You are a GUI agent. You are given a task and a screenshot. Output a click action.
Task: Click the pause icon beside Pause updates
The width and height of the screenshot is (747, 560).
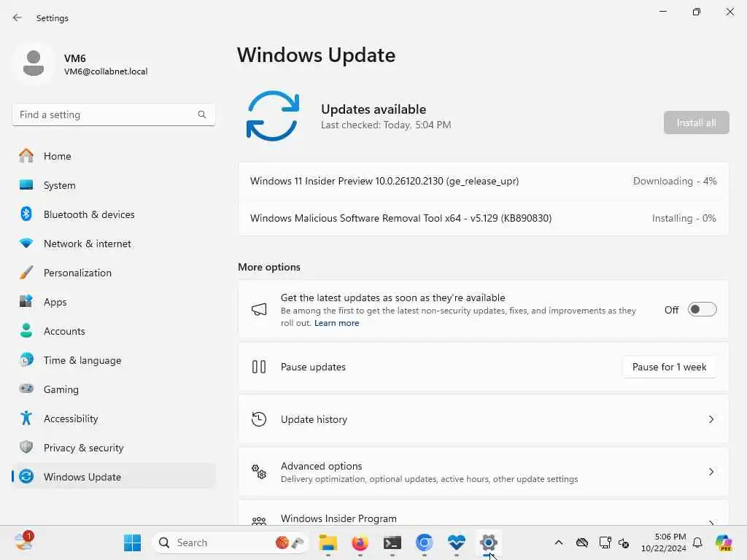(x=259, y=367)
